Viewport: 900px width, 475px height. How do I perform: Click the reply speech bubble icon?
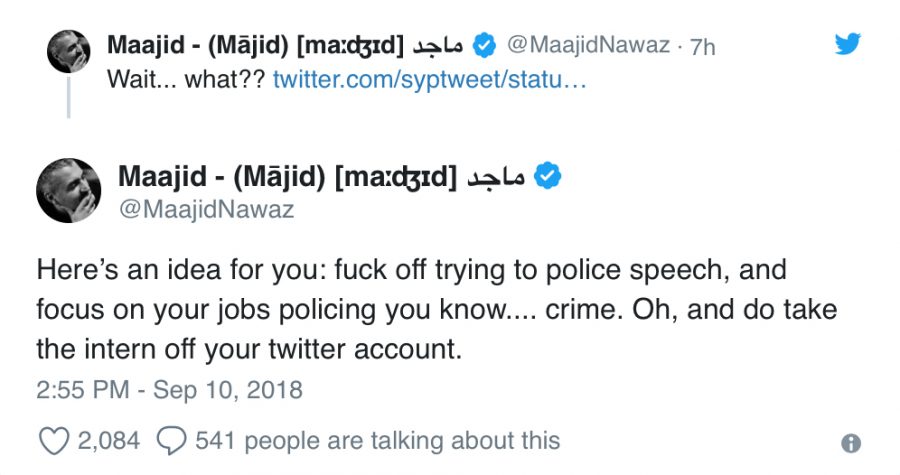tap(172, 440)
